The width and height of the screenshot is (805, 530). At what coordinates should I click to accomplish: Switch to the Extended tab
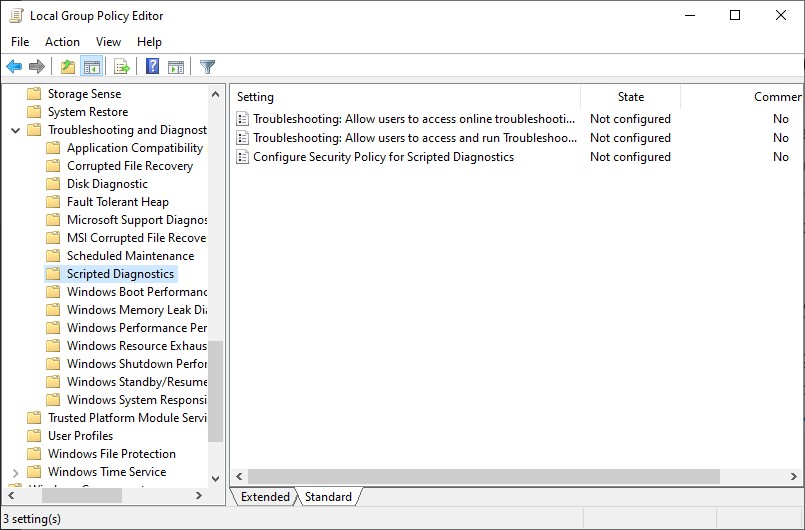tap(265, 497)
